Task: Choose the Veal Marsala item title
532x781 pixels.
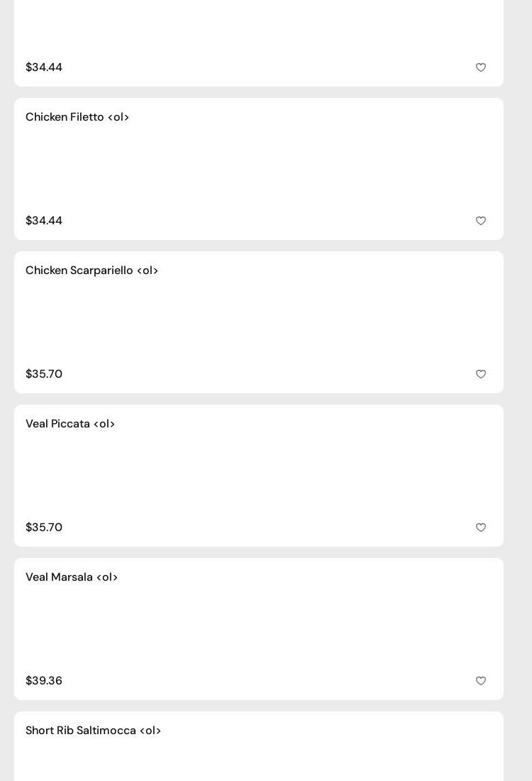Action: tap(72, 577)
